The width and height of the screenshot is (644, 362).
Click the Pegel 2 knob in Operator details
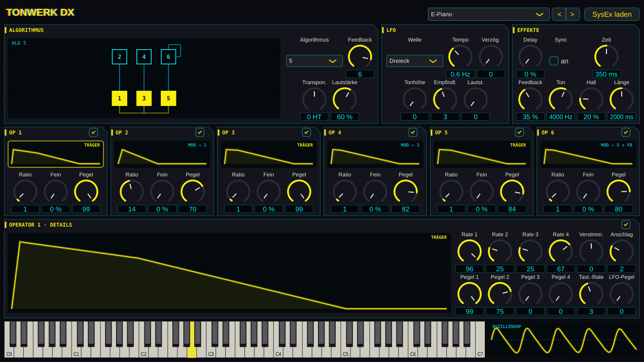click(x=500, y=294)
